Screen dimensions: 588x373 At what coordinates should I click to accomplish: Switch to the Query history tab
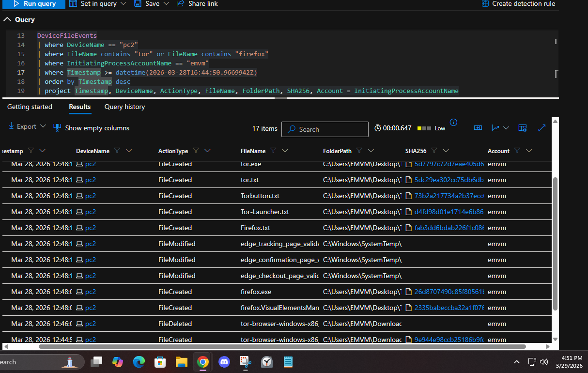coord(124,107)
